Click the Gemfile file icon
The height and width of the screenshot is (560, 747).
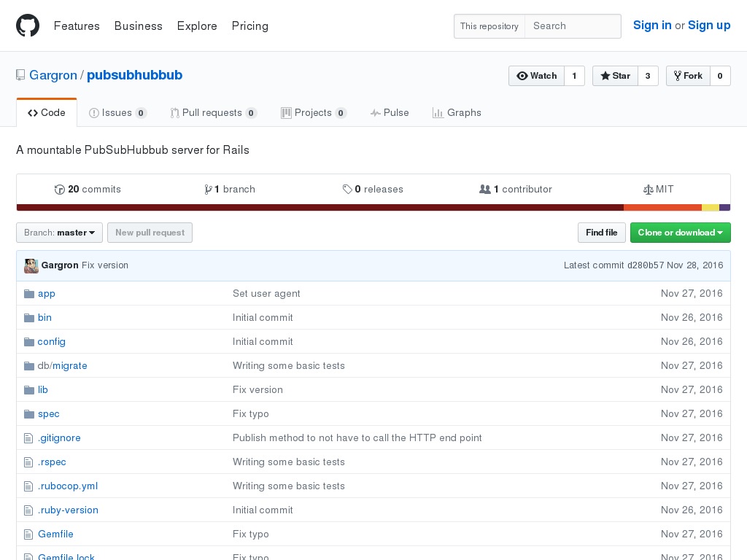pyautogui.click(x=28, y=534)
